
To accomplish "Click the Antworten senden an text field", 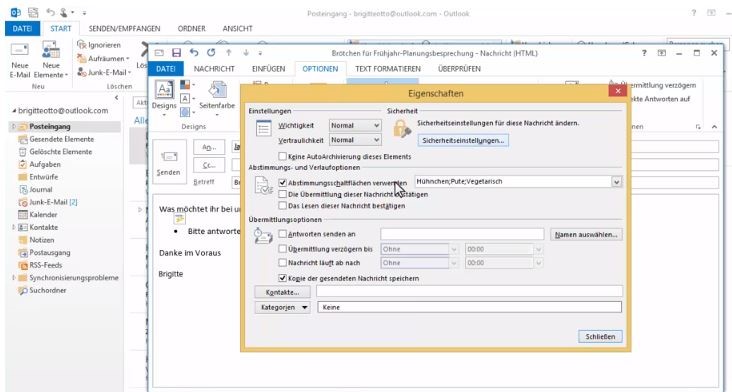I will tap(462, 234).
